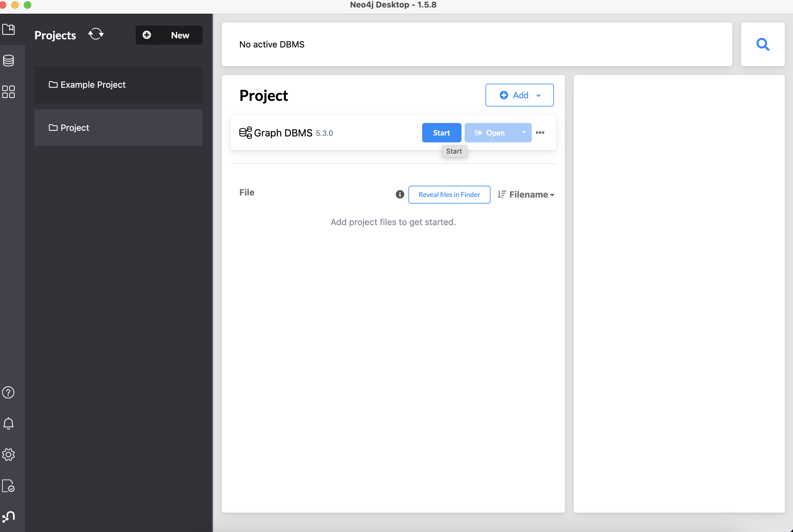Click the refresh projects icon
This screenshot has height=532, width=793.
(96, 34)
